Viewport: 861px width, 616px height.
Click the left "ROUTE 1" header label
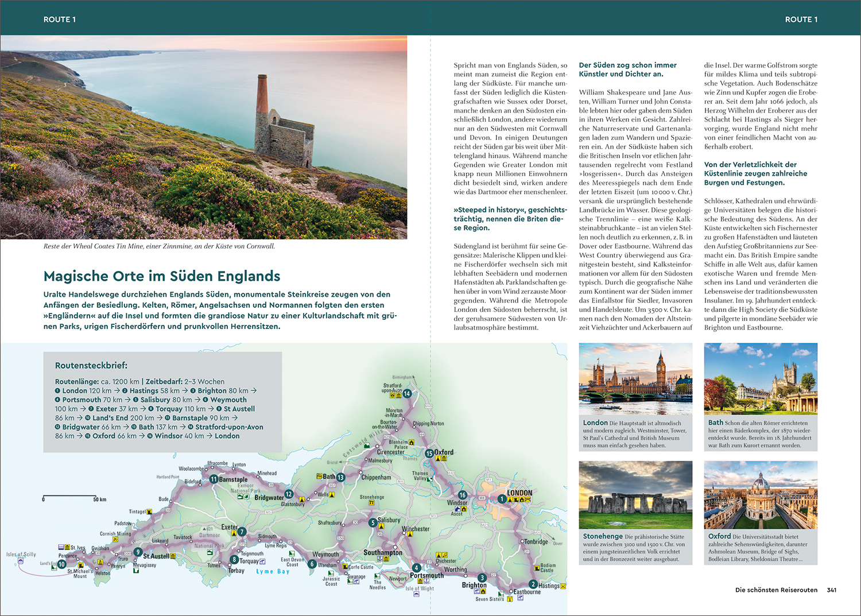point(60,20)
